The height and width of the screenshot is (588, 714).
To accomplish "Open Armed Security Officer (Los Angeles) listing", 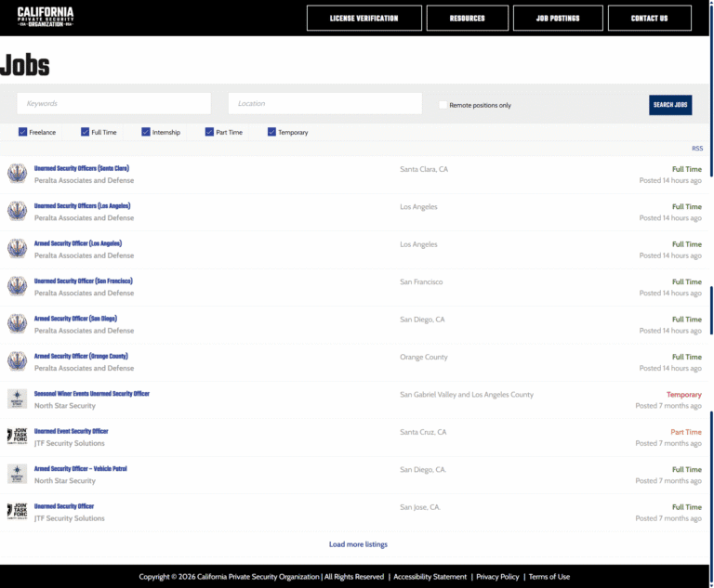I will tap(78, 243).
